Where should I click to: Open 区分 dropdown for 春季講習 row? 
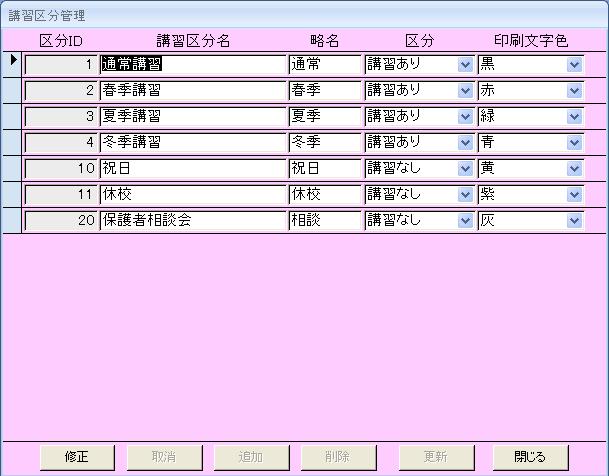(x=465, y=90)
